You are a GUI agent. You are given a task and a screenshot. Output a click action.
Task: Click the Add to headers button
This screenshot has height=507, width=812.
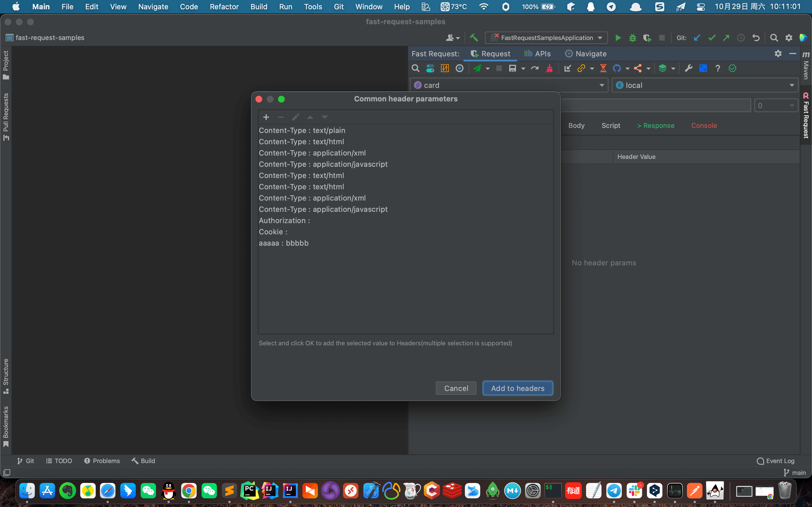tap(517, 388)
